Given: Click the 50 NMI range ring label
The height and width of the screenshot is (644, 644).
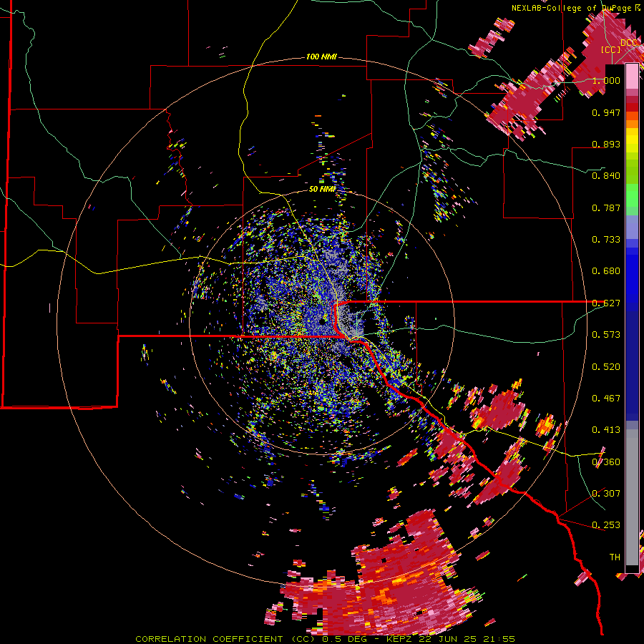Looking at the screenshot, I should point(323,190).
